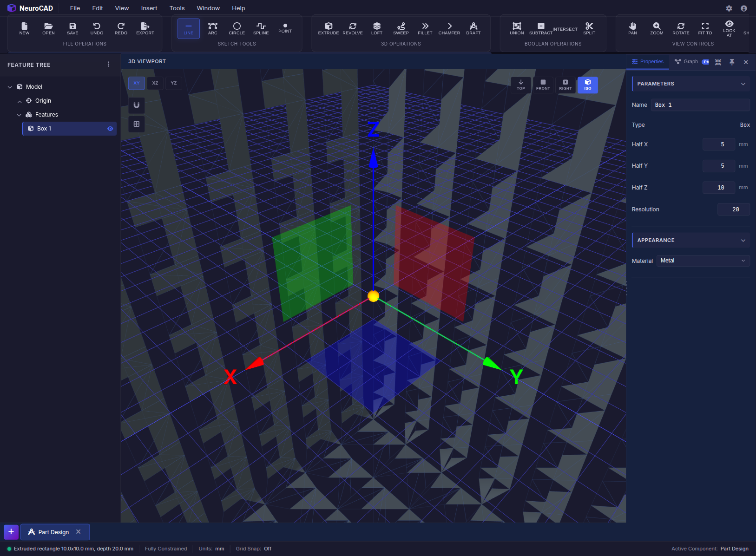Viewport: 756px width, 556px height.
Task: Open the Tools menu
Action: pyautogui.click(x=177, y=8)
